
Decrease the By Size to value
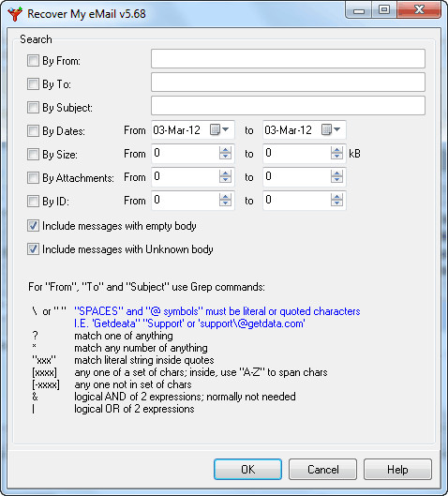[336, 157]
